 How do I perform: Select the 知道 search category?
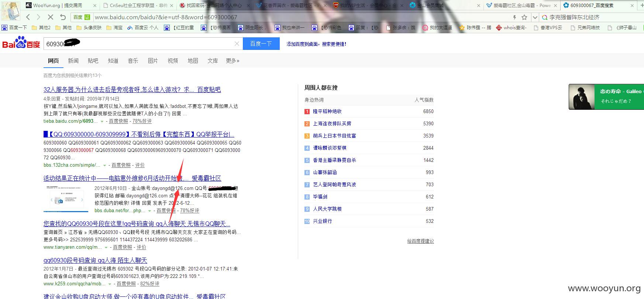(x=113, y=61)
